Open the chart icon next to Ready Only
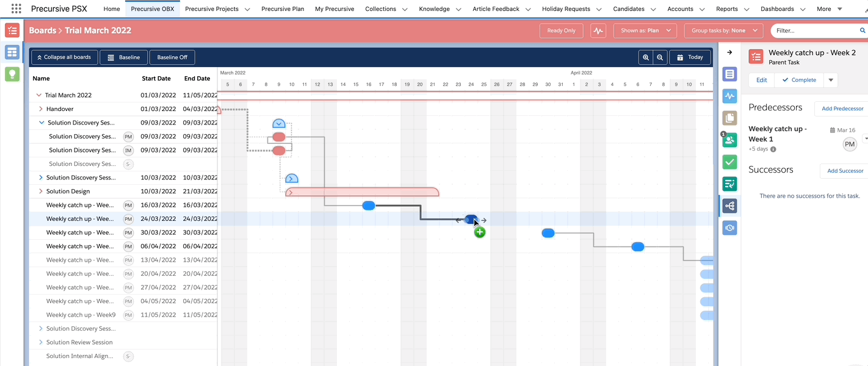868x366 pixels. click(598, 30)
